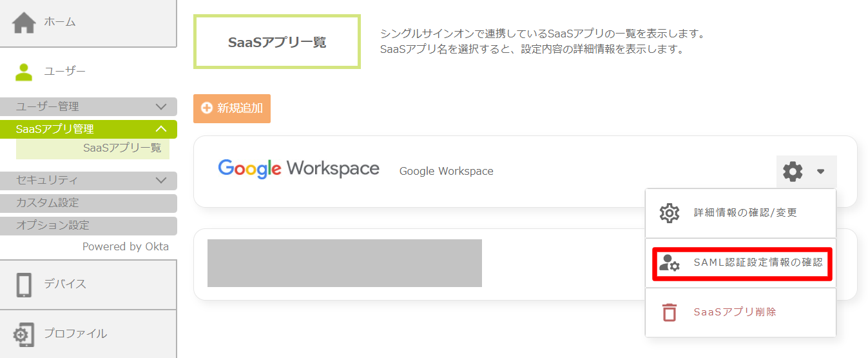Open the dropdown arrow next to gear
The width and height of the screenshot is (868, 358).
click(x=820, y=172)
